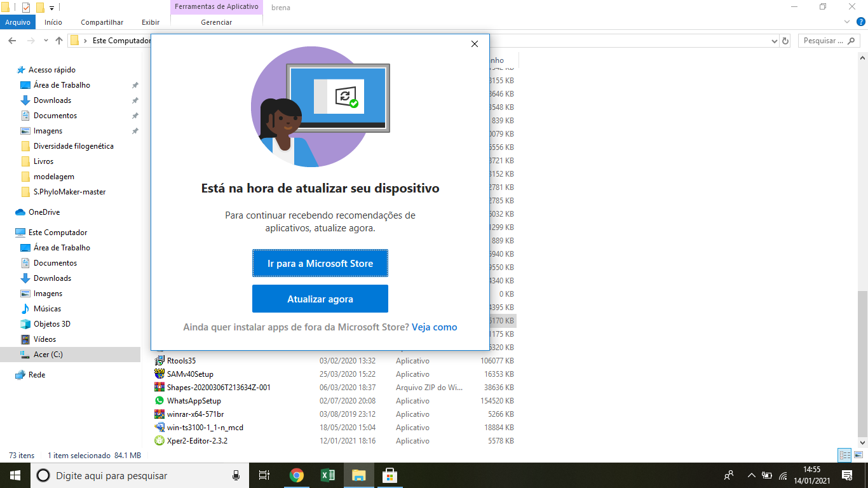Open recent locations chevron beside Forward arrow
The image size is (868, 488).
[46, 41]
